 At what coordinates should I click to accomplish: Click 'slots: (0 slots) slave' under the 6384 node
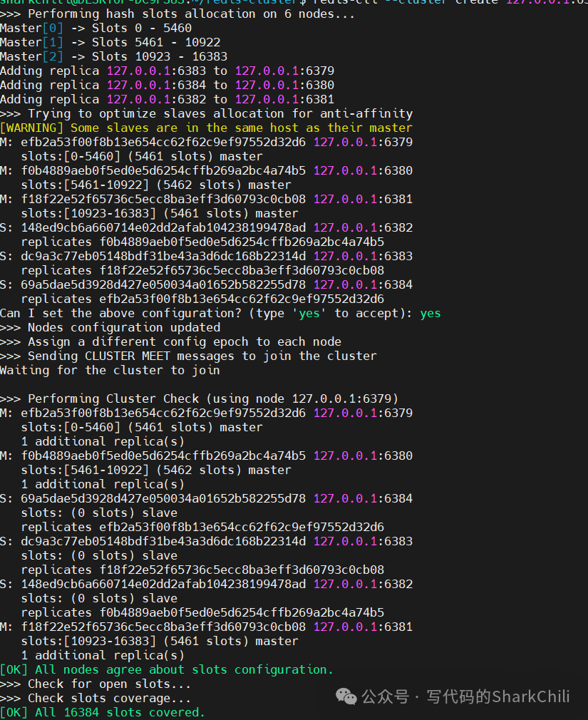(x=99, y=513)
